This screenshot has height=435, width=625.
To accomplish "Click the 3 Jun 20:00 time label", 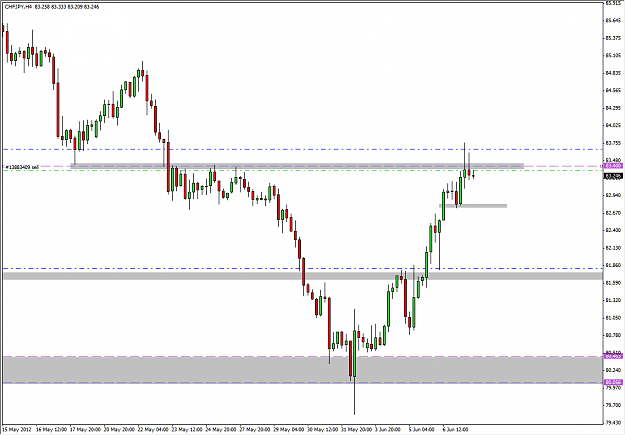I will tap(389, 430).
